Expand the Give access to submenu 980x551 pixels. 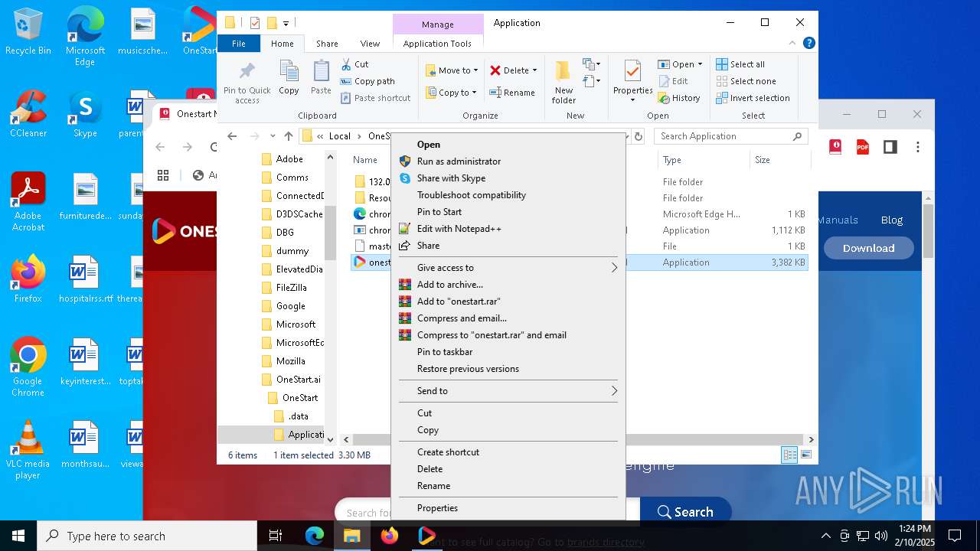pyautogui.click(x=508, y=268)
